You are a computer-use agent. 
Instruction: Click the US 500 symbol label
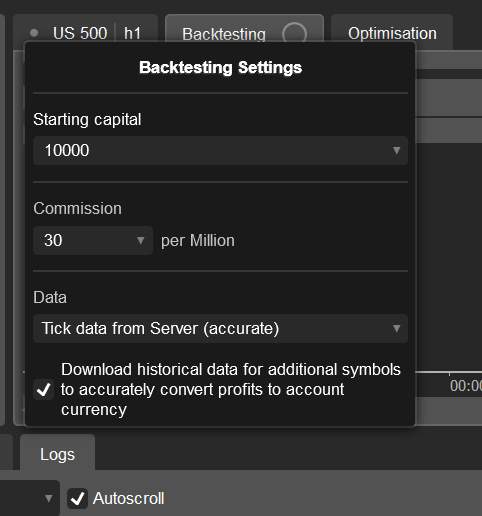coord(80,33)
